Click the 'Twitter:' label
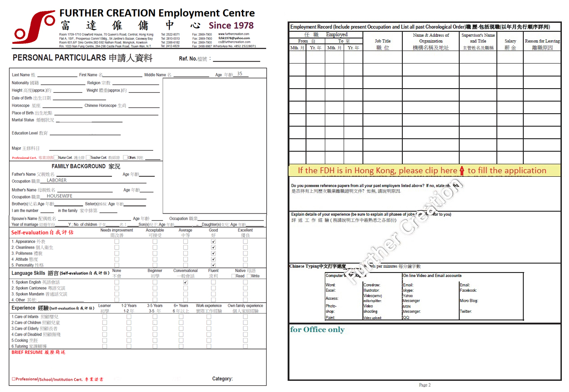 (x=467, y=311)
